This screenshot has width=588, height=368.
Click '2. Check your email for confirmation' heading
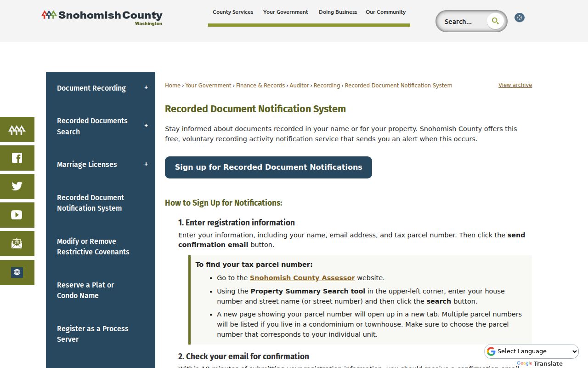click(243, 356)
